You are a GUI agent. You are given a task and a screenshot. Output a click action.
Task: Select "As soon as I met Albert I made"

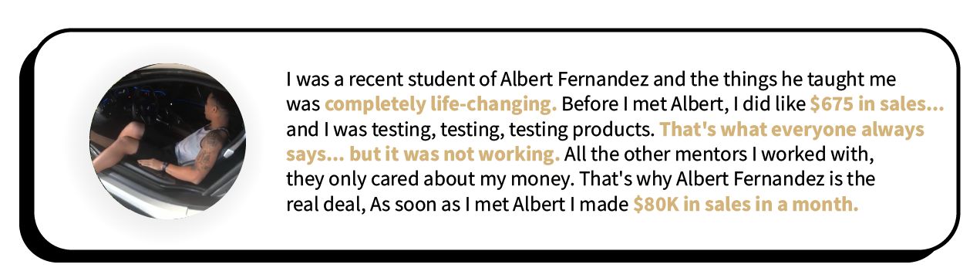500,205
